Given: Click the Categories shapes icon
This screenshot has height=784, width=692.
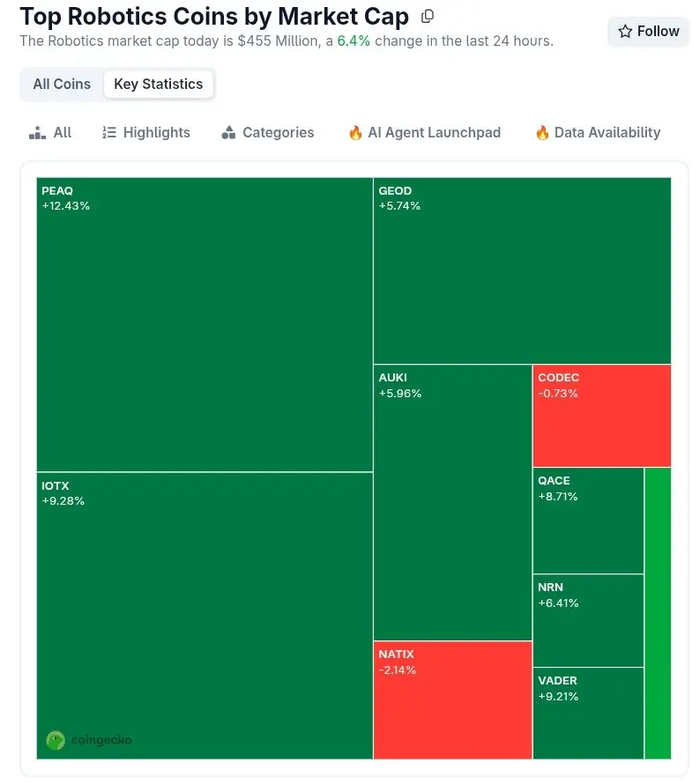Looking at the screenshot, I should pyautogui.click(x=228, y=133).
